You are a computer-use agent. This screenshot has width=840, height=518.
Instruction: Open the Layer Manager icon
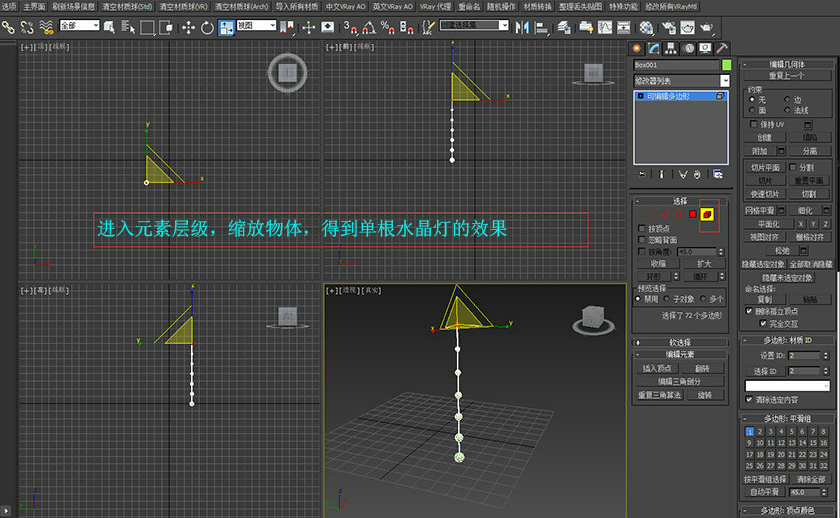point(563,27)
